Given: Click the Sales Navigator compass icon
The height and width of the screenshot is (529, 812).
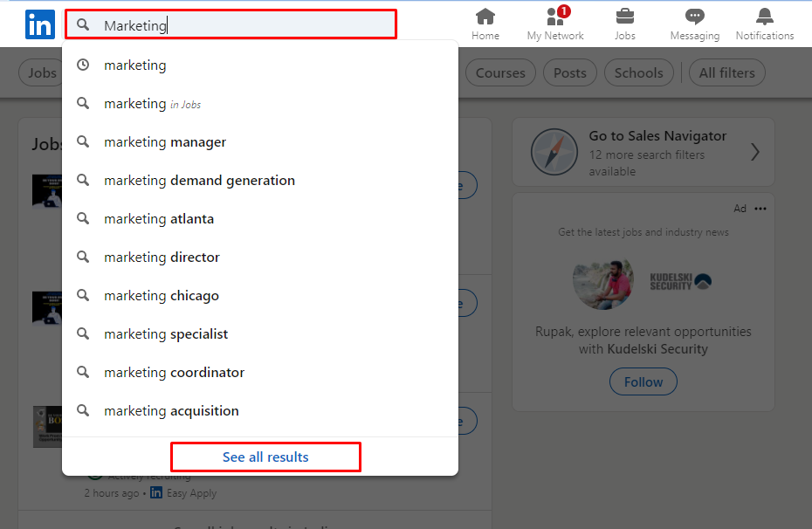Looking at the screenshot, I should coord(554,152).
